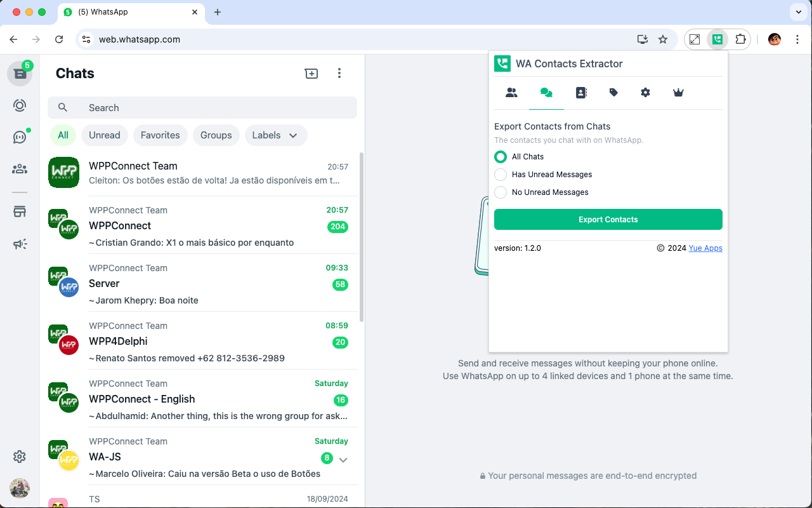Open the Communities icon in the sidebar
The width and height of the screenshot is (812, 508).
pyautogui.click(x=20, y=169)
